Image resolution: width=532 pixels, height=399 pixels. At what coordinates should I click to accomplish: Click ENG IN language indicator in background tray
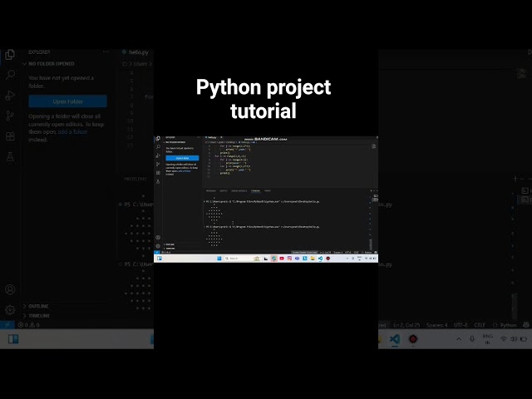(x=488, y=339)
